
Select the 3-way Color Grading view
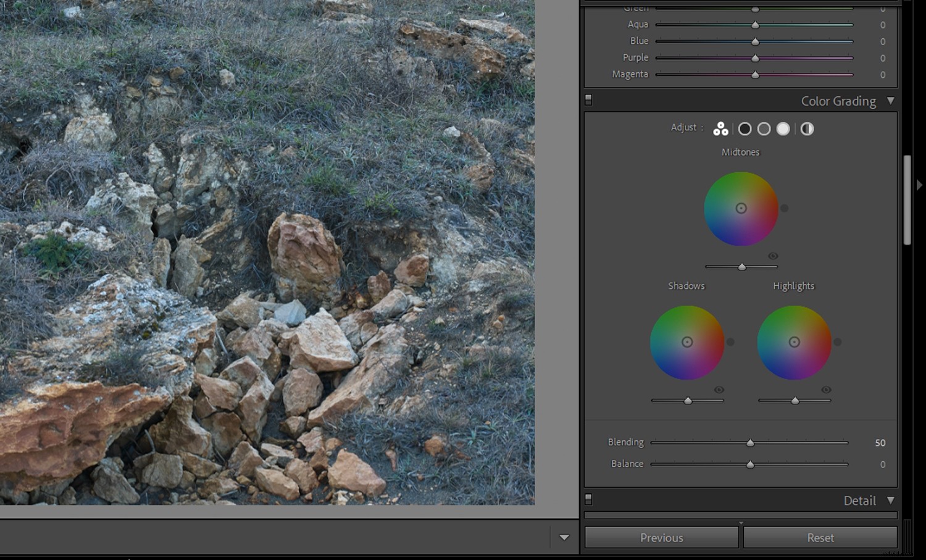point(719,128)
